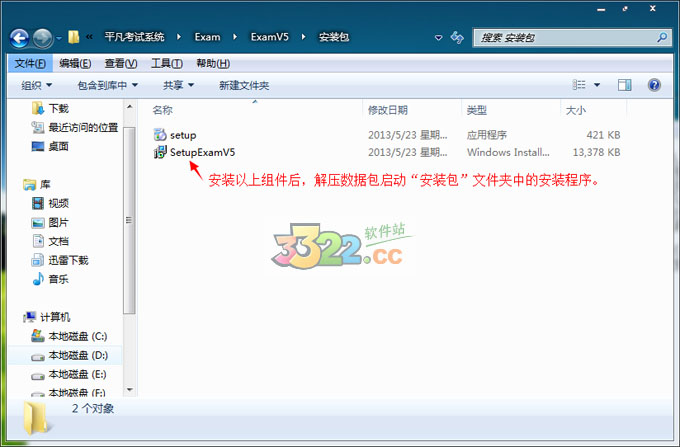The image size is (680, 447).
Task: Open 下载 in navigation pane
Action: pos(59,108)
